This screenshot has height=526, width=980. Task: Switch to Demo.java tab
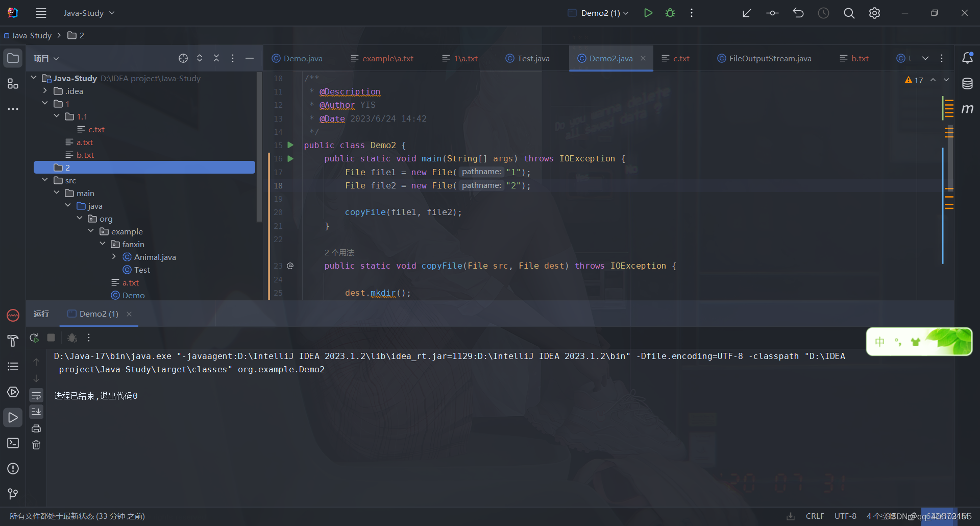click(x=298, y=58)
